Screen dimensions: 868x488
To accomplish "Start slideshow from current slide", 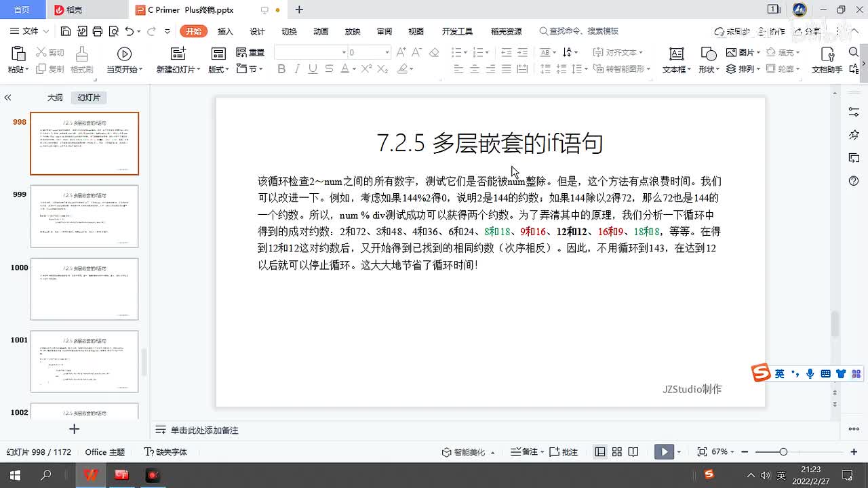I will pyautogui.click(x=124, y=60).
